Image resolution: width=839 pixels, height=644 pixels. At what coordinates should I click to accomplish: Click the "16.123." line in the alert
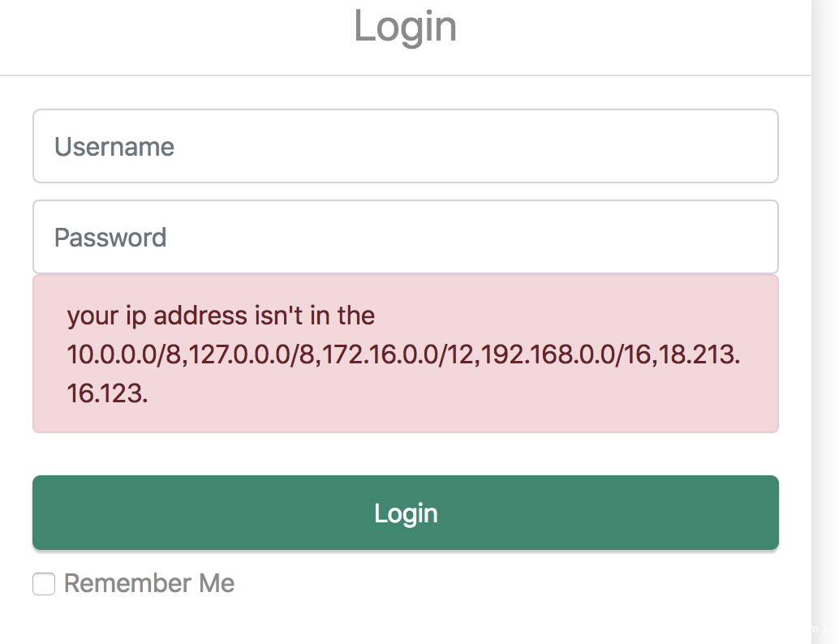point(107,394)
